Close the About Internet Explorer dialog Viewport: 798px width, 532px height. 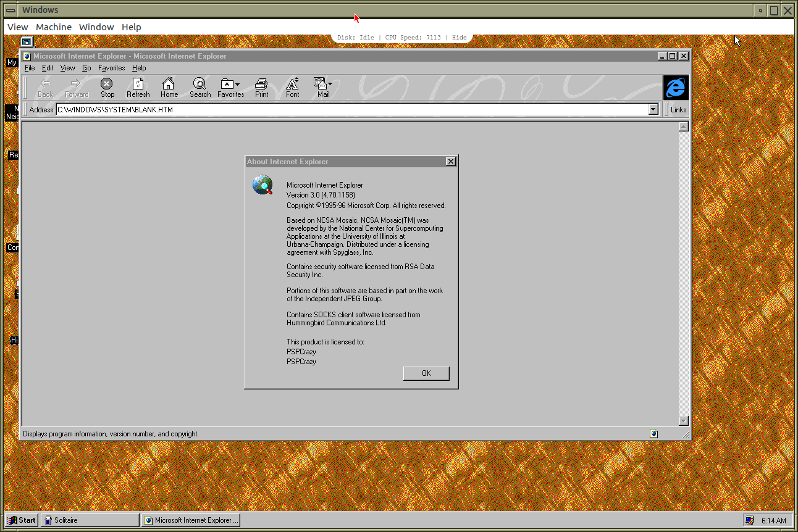tap(451, 162)
